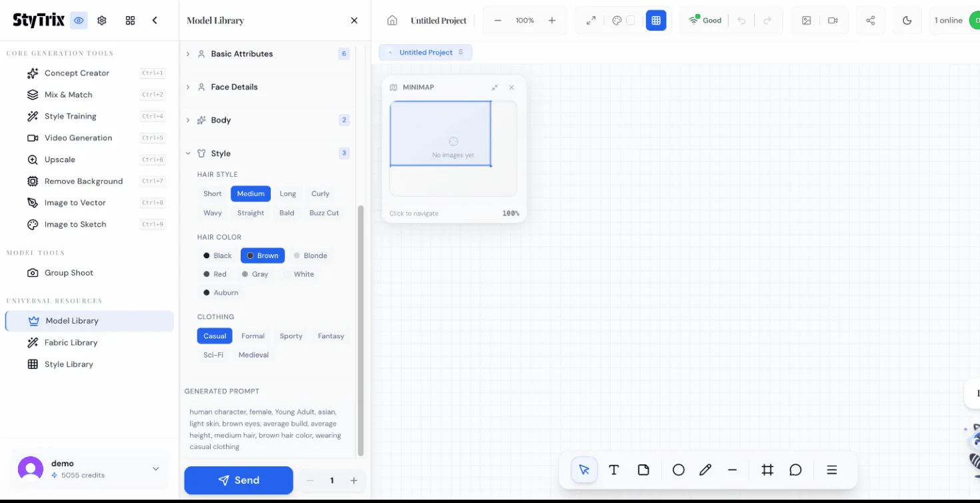Click the share icon in top bar
Screen dimensions: 980x503
tap(870, 21)
